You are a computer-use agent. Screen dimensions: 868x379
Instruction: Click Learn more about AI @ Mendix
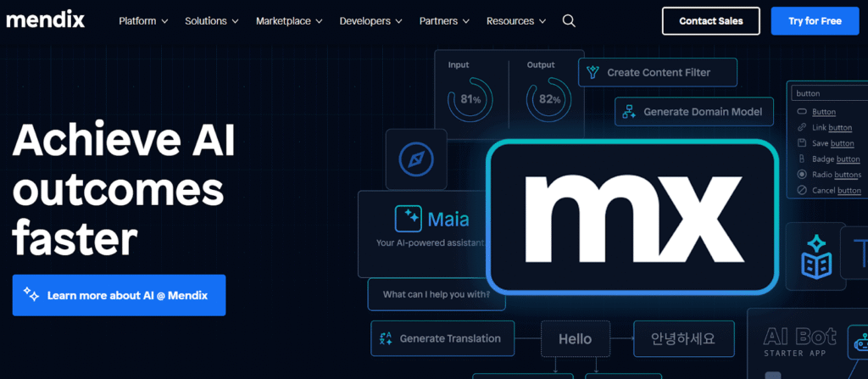click(119, 295)
